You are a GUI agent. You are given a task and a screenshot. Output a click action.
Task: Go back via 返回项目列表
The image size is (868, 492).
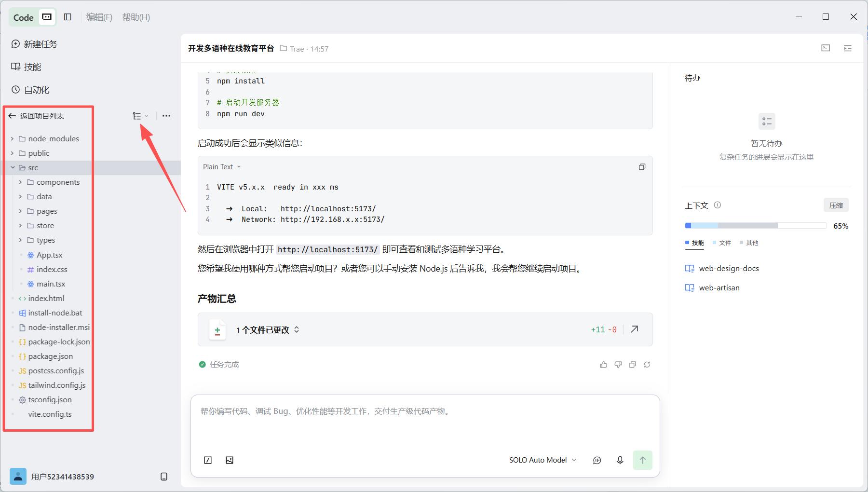tap(36, 116)
